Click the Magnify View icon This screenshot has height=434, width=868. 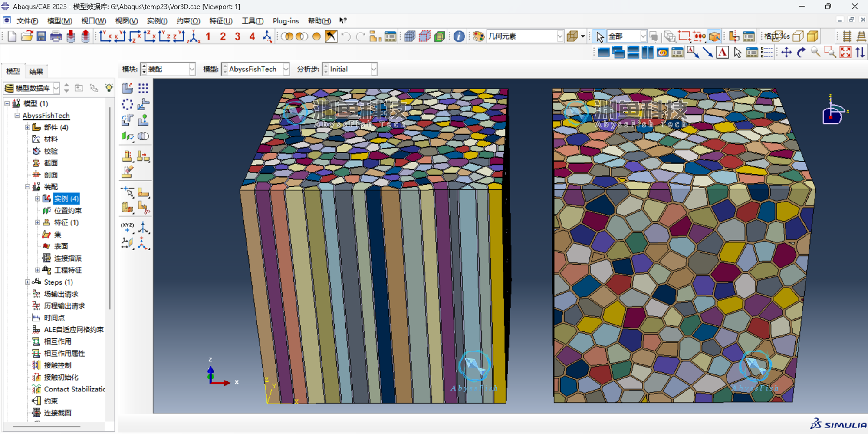[816, 53]
